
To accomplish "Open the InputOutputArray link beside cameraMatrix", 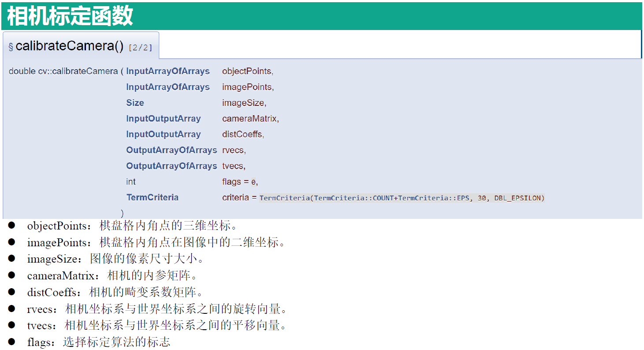I will point(163,118).
